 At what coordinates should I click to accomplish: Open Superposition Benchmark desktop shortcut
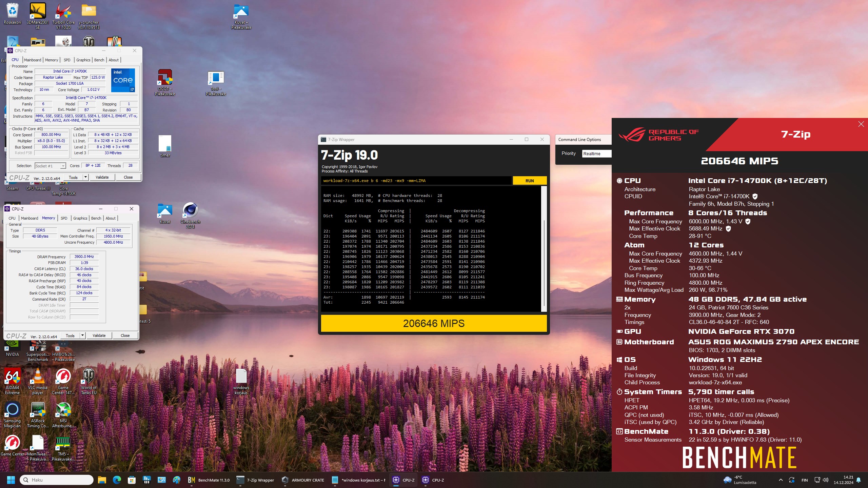pos(38,351)
